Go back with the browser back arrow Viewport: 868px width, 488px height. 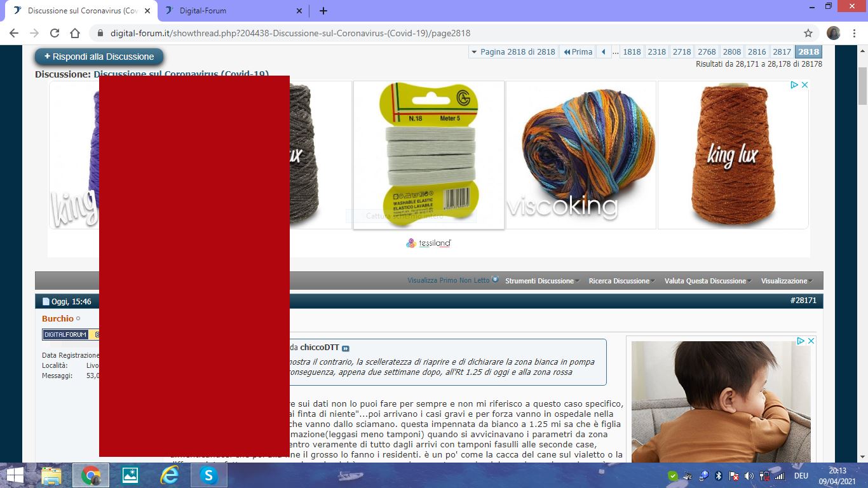(14, 33)
